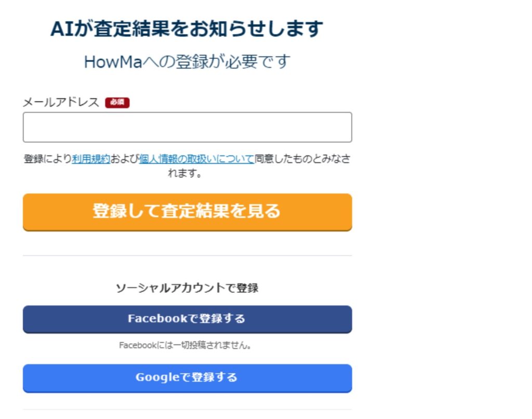Open the 個人情報の取扱いについて privacy link
The height and width of the screenshot is (419, 532).
point(196,159)
